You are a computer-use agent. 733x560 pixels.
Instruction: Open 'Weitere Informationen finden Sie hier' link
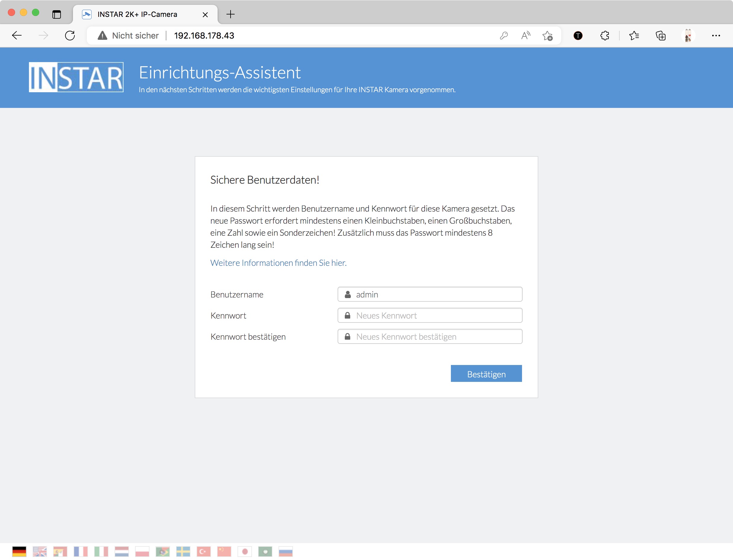[x=278, y=263]
